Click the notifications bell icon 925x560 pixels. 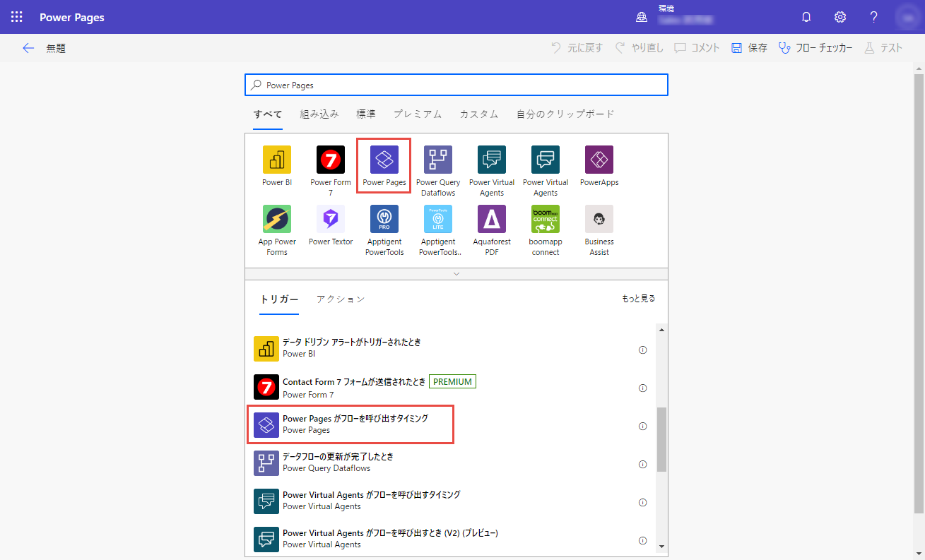click(x=806, y=17)
